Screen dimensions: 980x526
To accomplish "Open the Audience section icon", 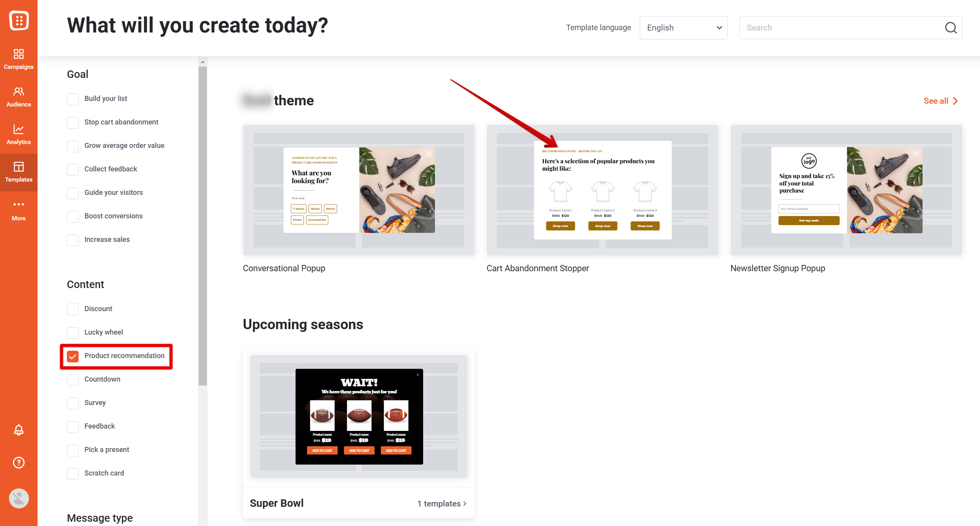I will click(19, 92).
